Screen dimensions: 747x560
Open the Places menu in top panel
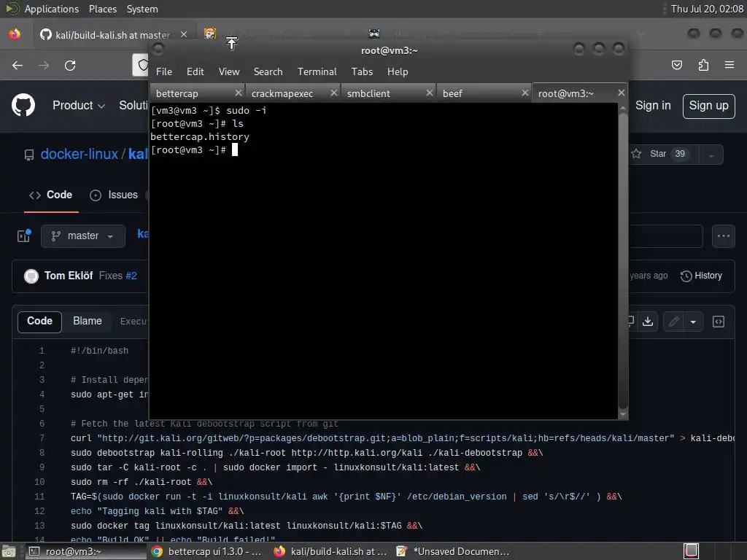(102, 9)
